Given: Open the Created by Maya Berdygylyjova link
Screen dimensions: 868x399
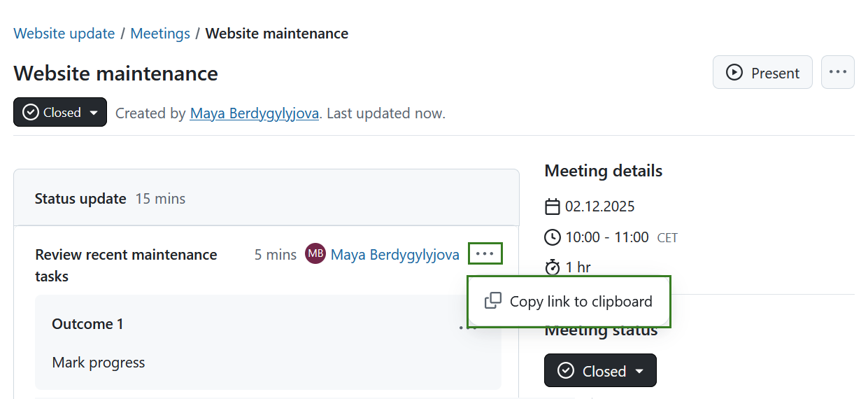Looking at the screenshot, I should point(255,113).
